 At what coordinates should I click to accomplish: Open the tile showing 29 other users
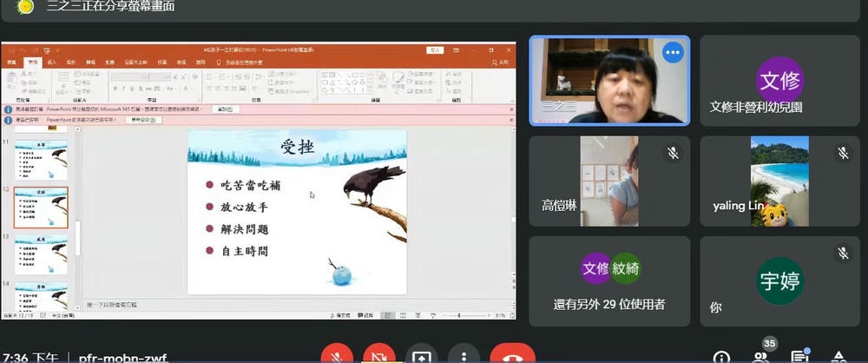pyautogui.click(x=608, y=280)
